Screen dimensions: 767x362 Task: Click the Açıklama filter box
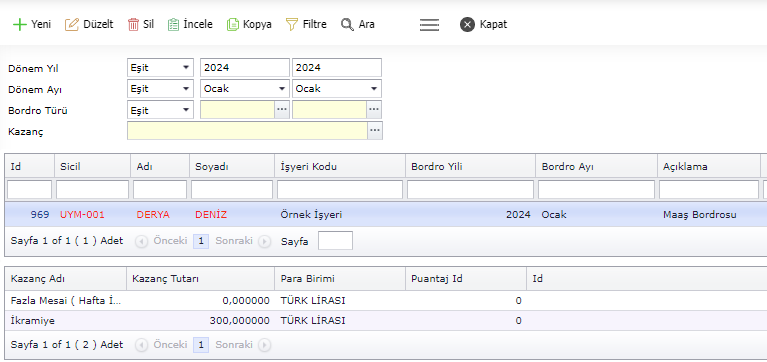[709, 189]
